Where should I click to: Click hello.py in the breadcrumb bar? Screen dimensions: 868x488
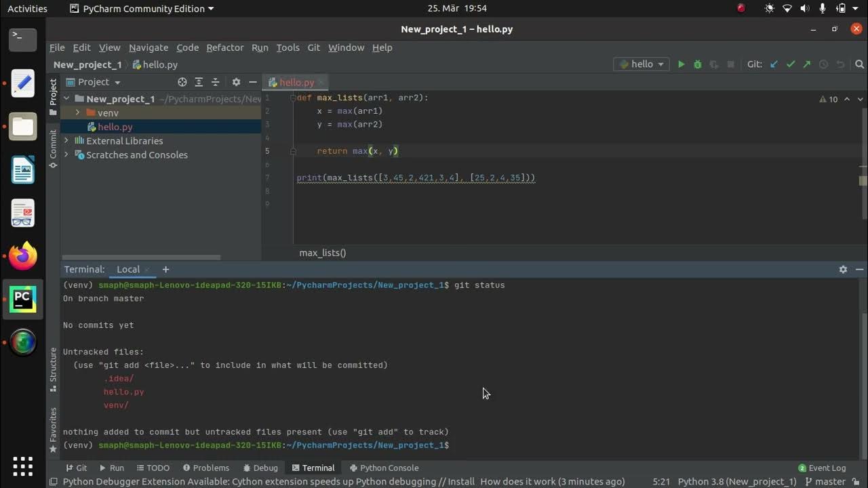tap(155, 64)
